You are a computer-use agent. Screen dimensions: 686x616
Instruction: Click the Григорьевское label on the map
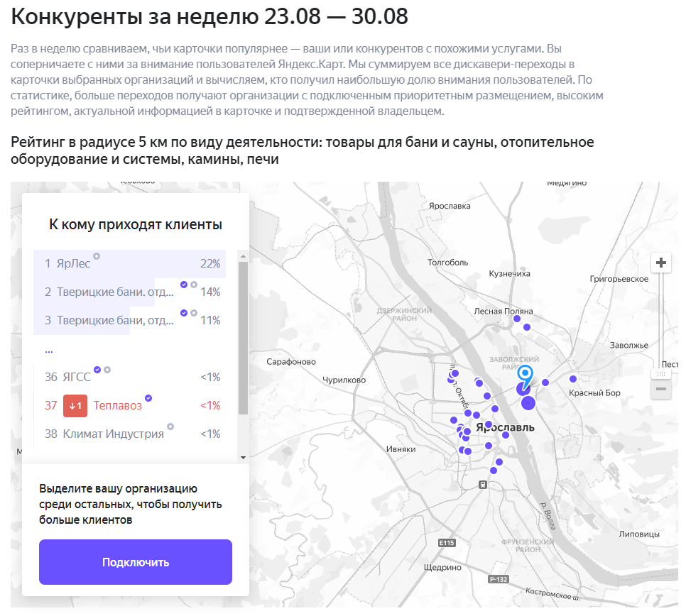point(619,279)
